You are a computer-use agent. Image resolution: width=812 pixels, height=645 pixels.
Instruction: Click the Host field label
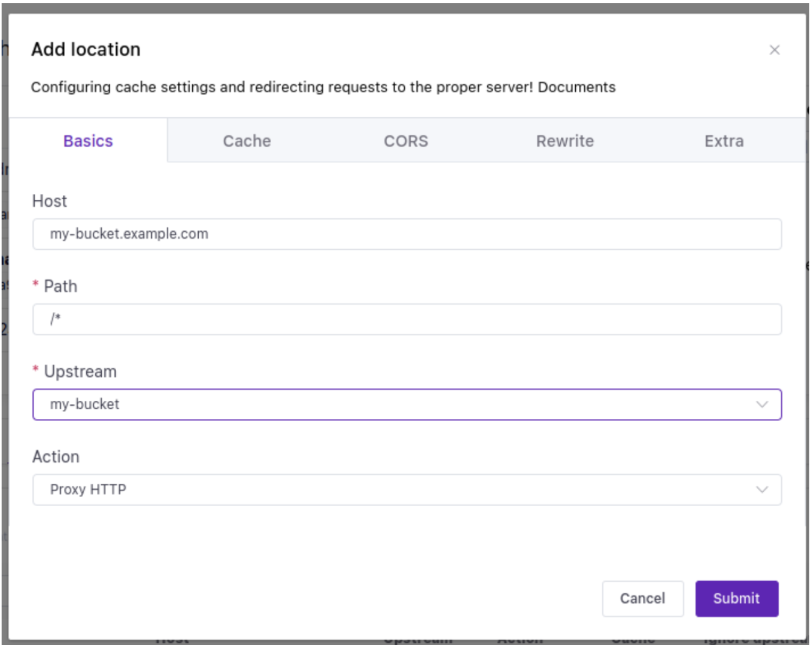pyautogui.click(x=49, y=201)
